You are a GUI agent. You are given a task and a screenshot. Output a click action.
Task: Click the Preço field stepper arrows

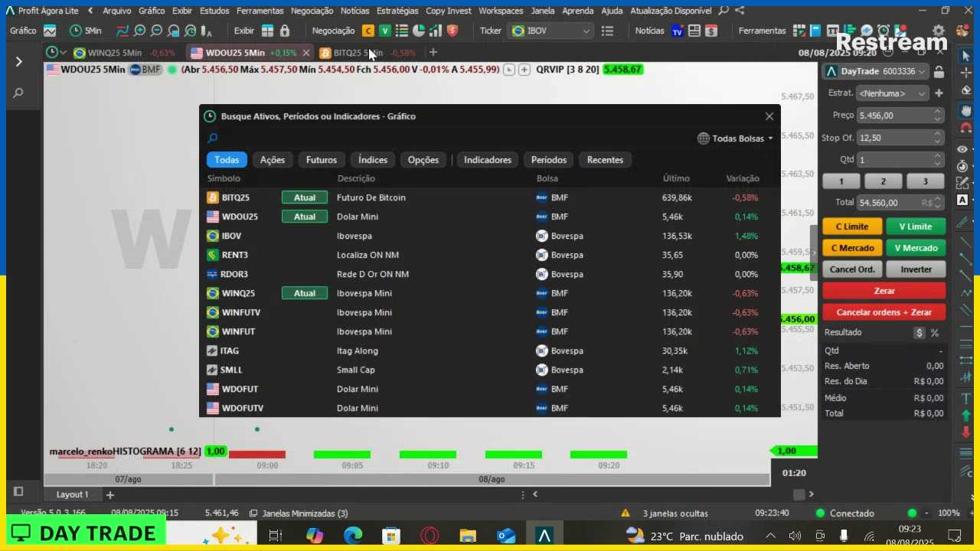(938, 116)
